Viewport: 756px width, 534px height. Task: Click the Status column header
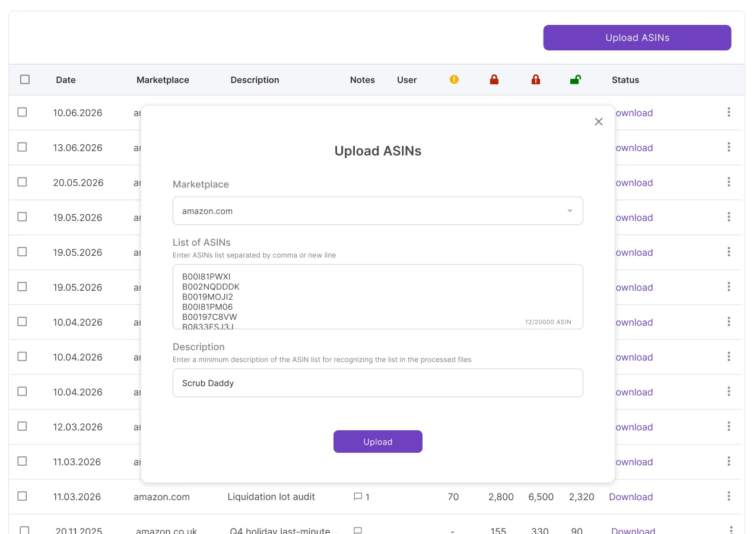click(625, 80)
